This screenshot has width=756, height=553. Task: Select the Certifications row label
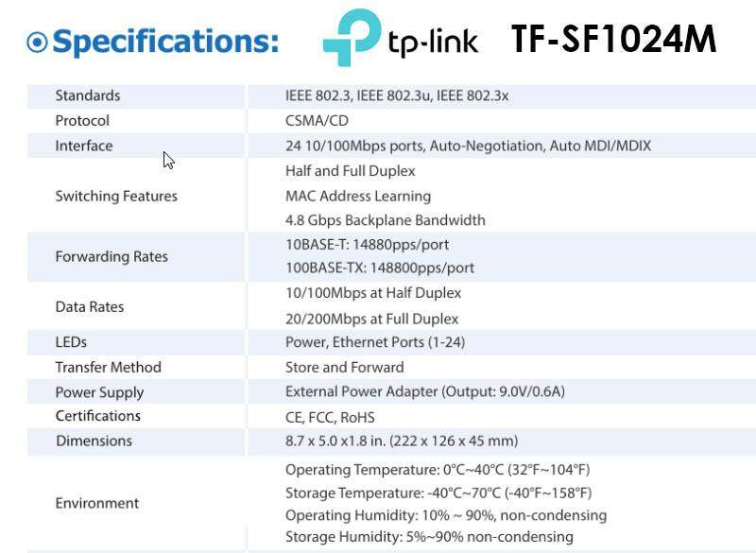98,416
